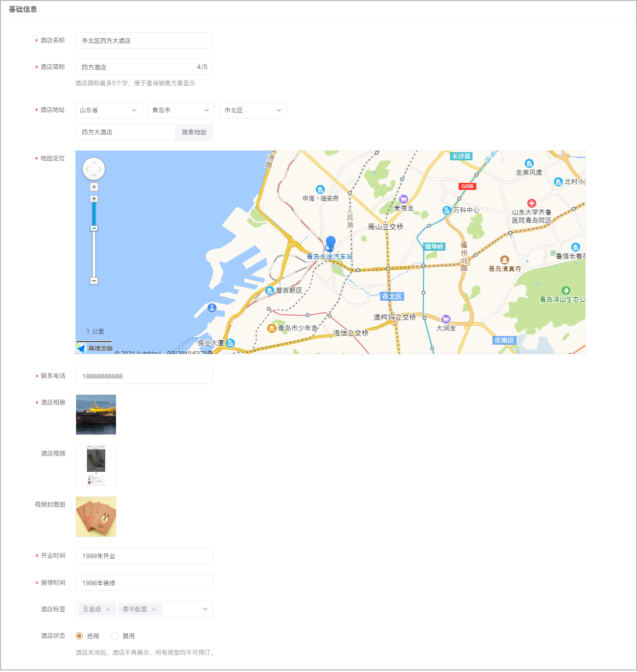Remove the 五星级 tag
Image resolution: width=637 pixels, height=672 pixels.
[x=108, y=609]
